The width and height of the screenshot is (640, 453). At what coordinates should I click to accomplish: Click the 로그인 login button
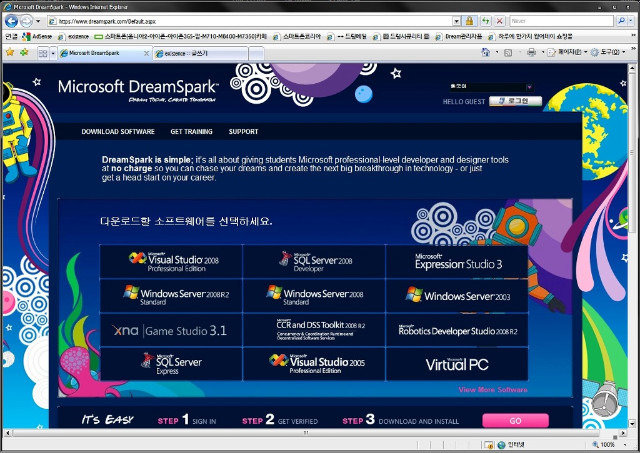coord(516,101)
